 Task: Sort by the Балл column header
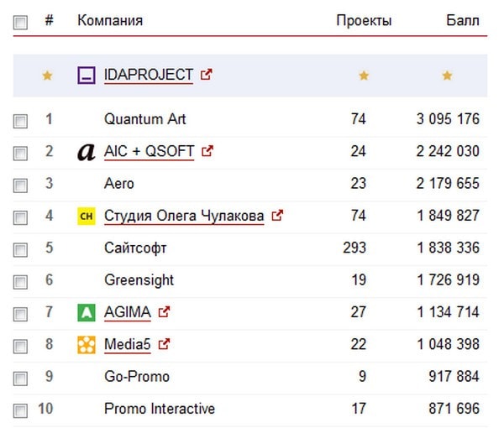[x=463, y=20]
